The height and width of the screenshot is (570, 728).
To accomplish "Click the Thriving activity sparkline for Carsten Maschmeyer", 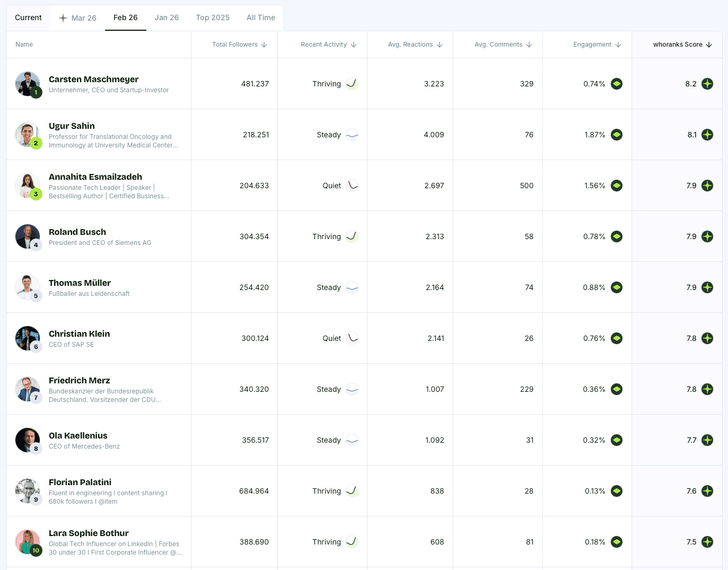I will tap(351, 84).
